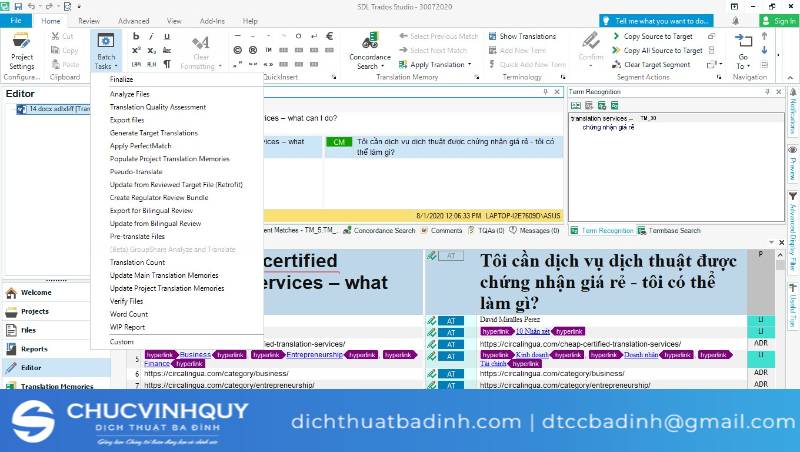The height and width of the screenshot is (452, 800).
Task: Insert the copyright symbol from QuickInsert
Action: tap(238, 50)
